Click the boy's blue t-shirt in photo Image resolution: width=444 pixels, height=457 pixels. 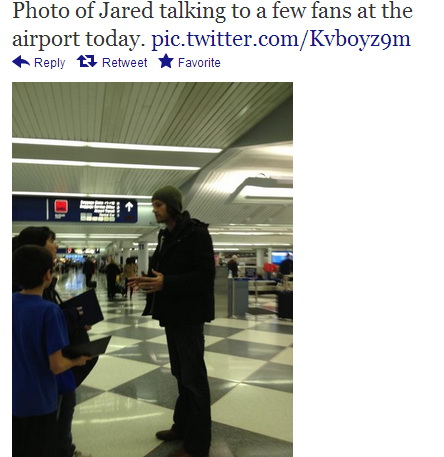click(38, 355)
